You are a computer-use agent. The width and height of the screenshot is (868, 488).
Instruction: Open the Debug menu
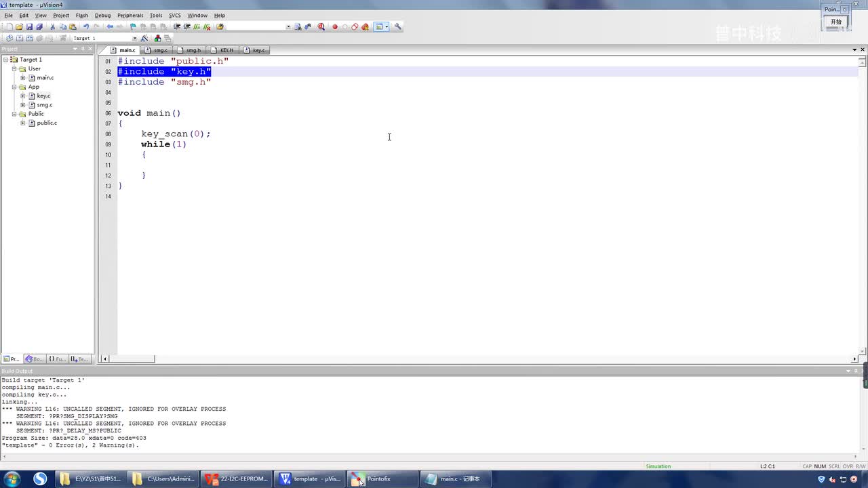pyautogui.click(x=102, y=15)
